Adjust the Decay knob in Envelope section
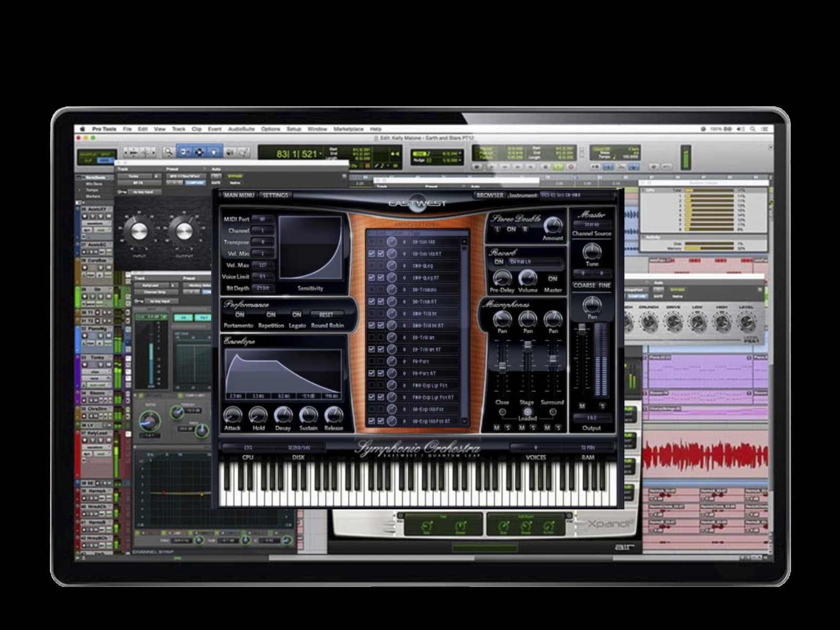The image size is (840, 630). pyautogui.click(x=283, y=415)
